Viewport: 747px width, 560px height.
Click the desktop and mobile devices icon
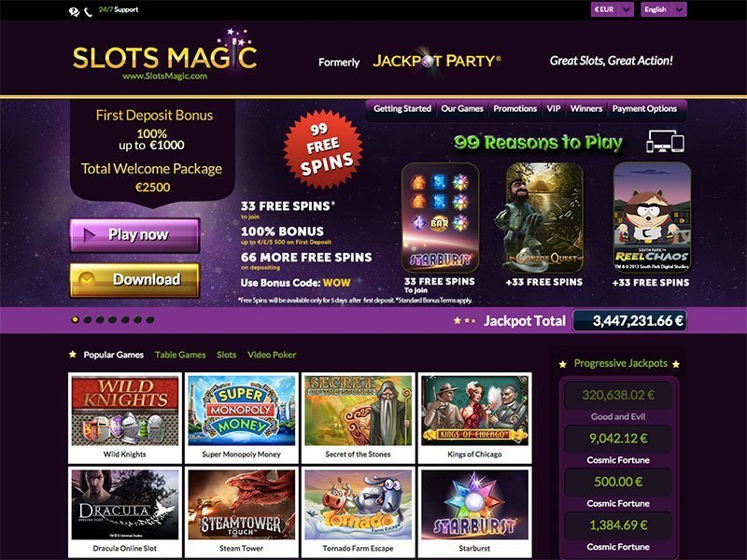[x=665, y=143]
